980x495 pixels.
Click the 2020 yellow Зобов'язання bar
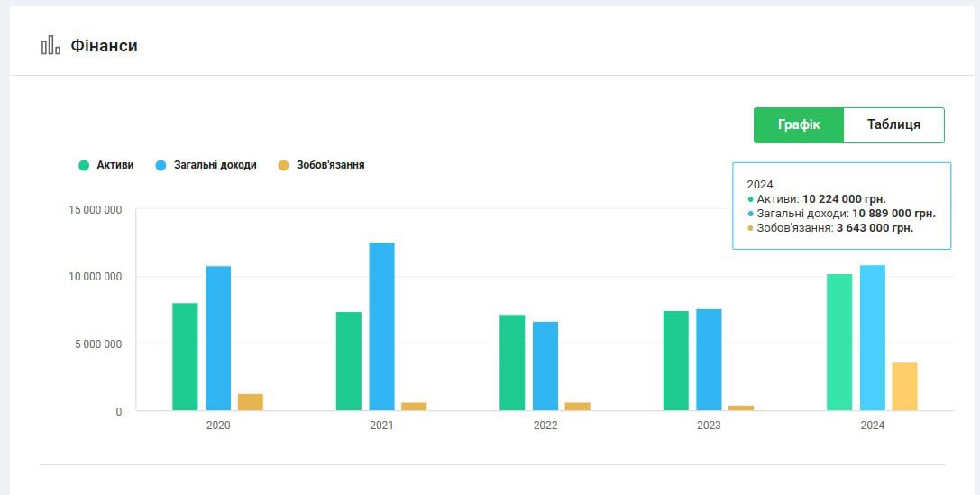pos(251,402)
